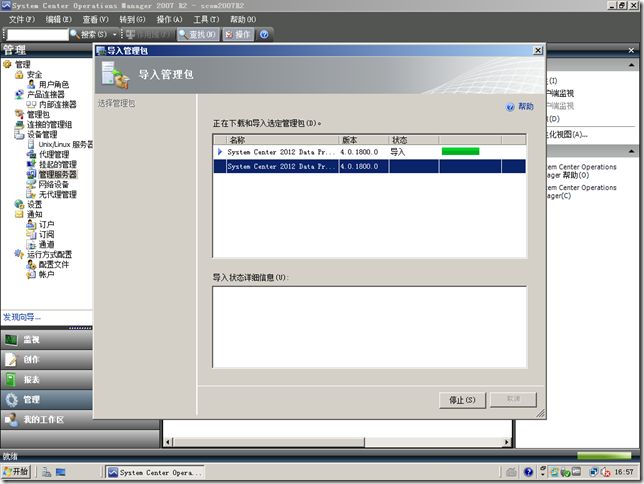Select 挂起的管理 in the tree
Screen dimensions: 644x484
point(58,164)
